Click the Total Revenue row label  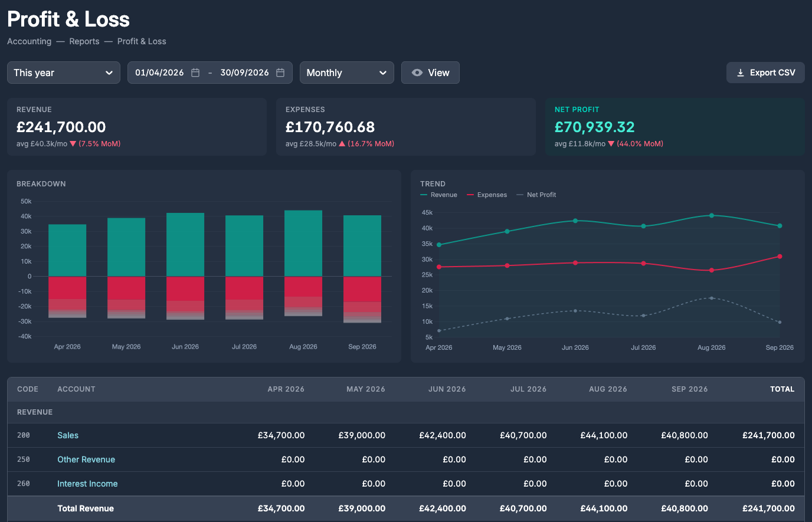coord(86,508)
